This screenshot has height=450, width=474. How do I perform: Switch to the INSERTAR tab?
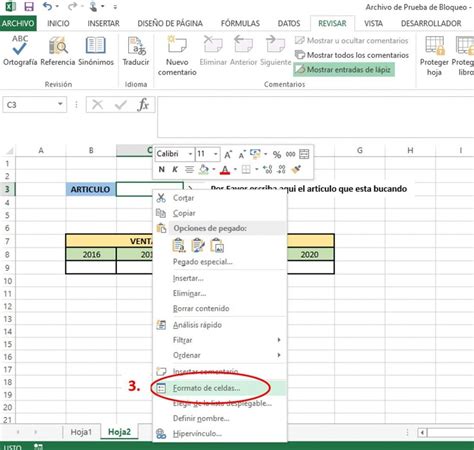(103, 23)
